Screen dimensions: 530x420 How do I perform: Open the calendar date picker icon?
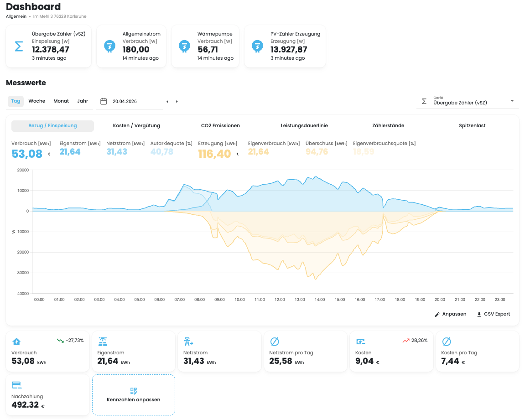104,101
